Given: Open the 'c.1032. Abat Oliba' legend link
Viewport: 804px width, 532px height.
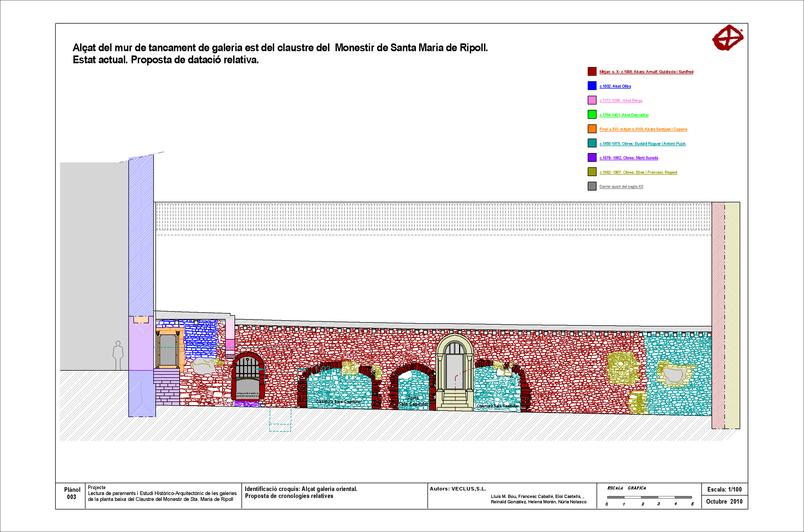Looking at the screenshot, I should 615,86.
